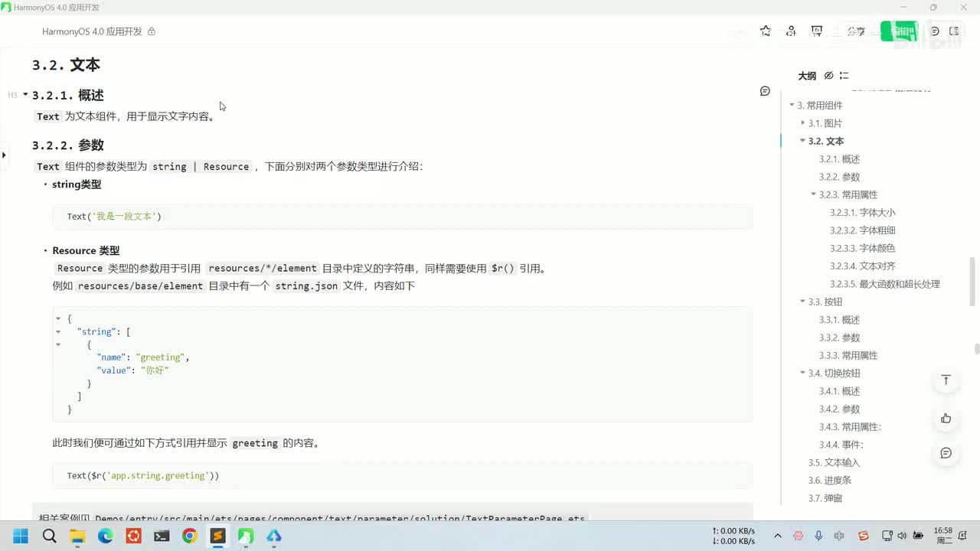
Task: Open 3.6. 进度条 from the outline
Action: tap(830, 481)
